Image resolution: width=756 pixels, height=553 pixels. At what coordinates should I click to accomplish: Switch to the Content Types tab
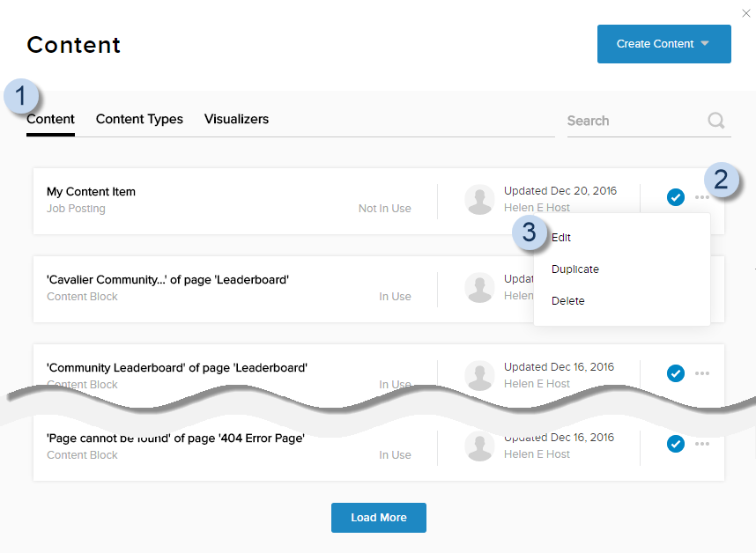click(139, 119)
